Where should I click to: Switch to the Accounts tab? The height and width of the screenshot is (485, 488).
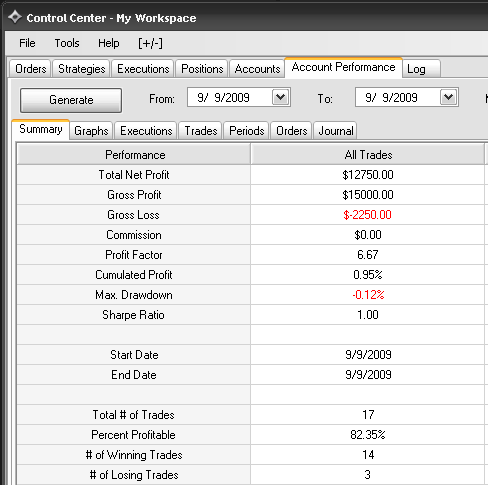pos(257,69)
